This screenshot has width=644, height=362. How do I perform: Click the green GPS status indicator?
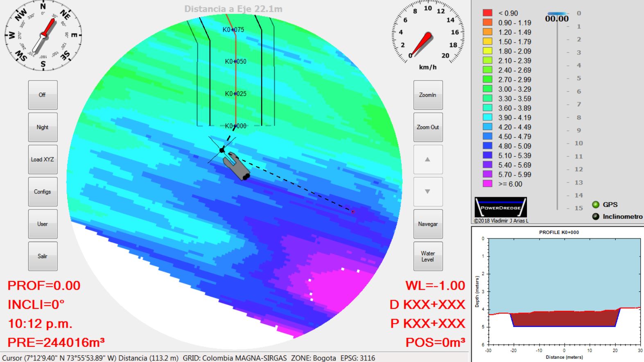[596, 205]
